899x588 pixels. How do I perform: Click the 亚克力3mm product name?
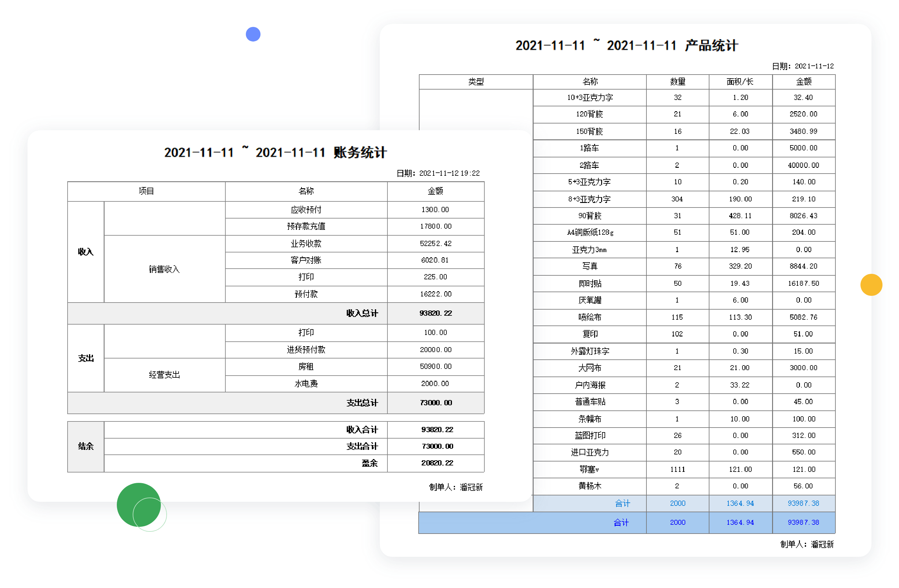590,250
